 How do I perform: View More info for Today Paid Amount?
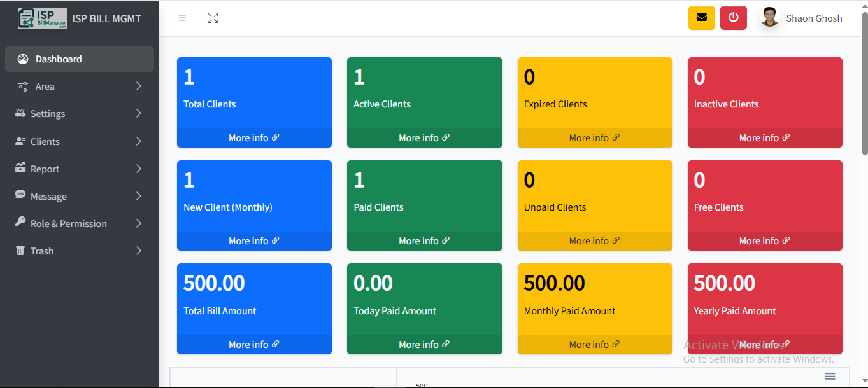[424, 344]
